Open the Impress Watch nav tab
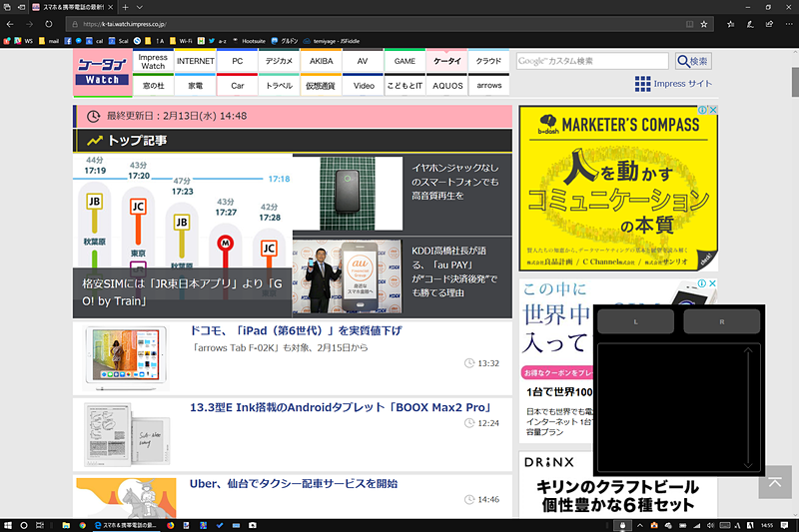This screenshot has height=532, width=799. coord(153,61)
